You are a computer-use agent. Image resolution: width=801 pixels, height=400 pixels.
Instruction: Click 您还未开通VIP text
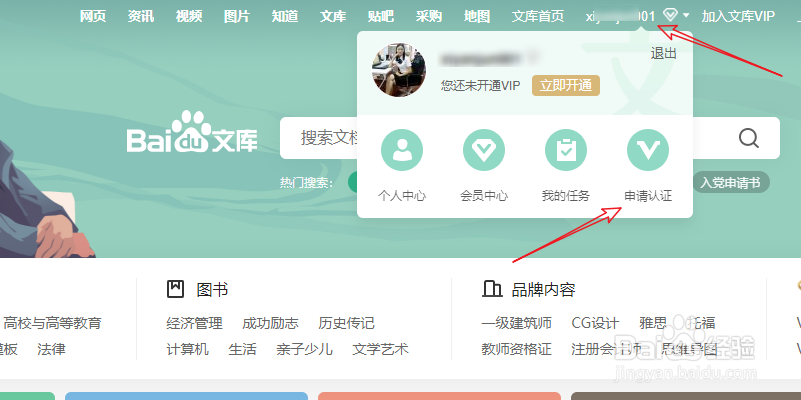coord(480,85)
